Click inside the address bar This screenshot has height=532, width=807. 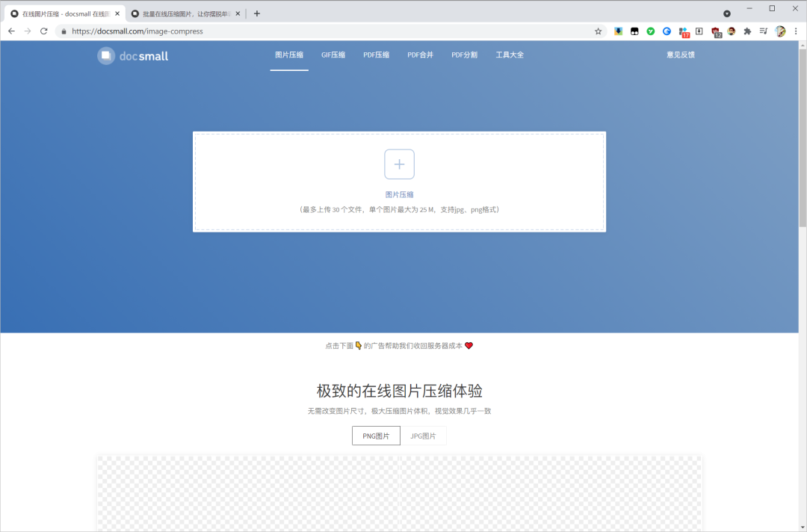pyautogui.click(x=224, y=31)
